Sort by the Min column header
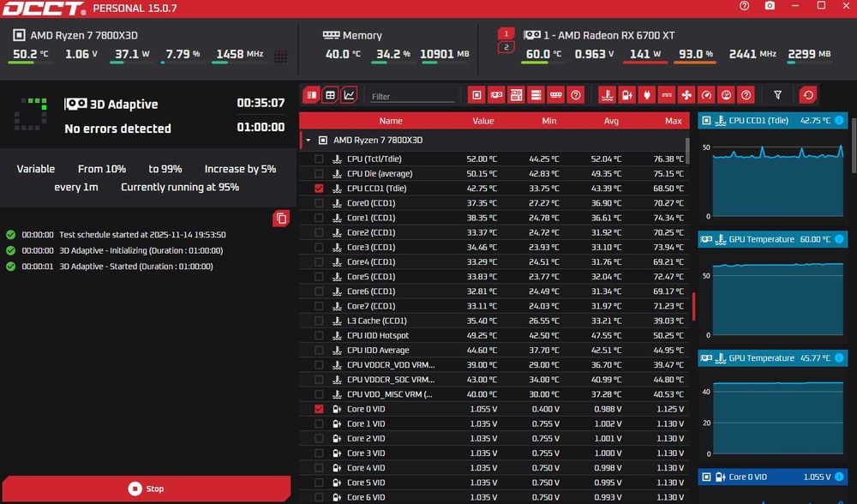This screenshot has width=857, height=504. [x=548, y=121]
